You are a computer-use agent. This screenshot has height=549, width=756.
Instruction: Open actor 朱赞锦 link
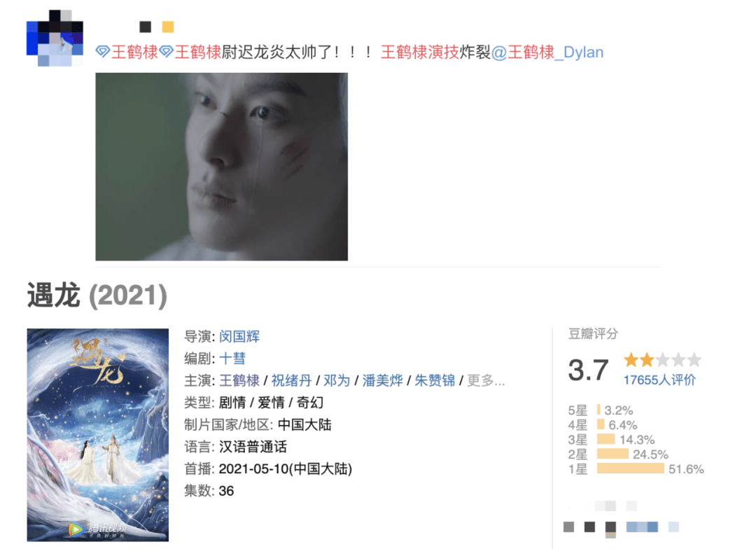click(435, 381)
